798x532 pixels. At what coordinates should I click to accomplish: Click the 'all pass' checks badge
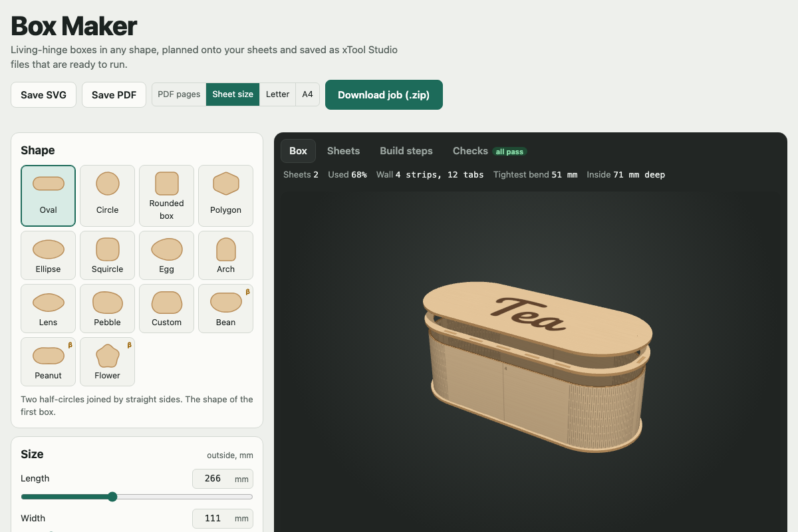509,152
